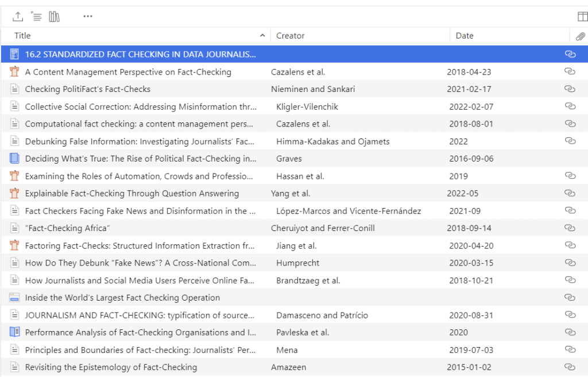Click paper icon for Examining the Roles of Automation

(14, 176)
